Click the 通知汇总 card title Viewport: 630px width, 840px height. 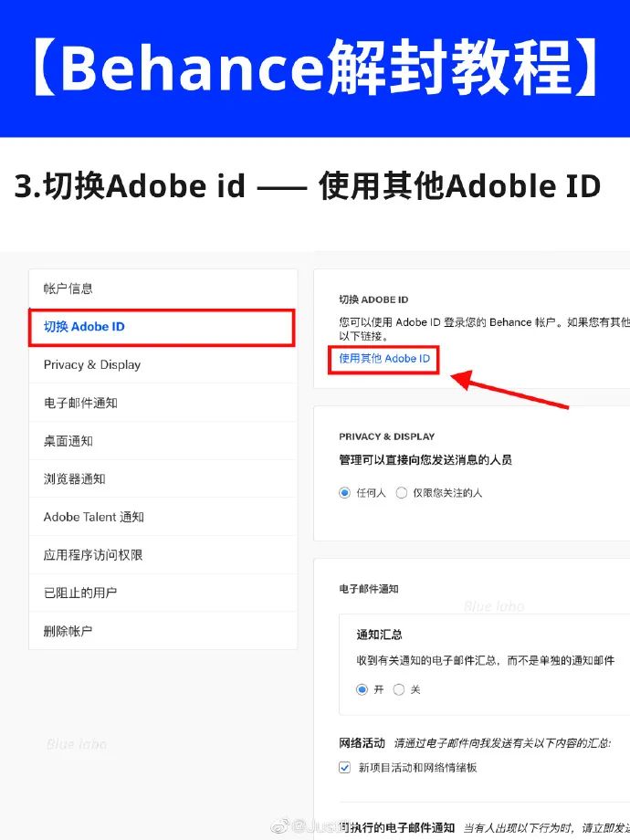[x=379, y=635]
